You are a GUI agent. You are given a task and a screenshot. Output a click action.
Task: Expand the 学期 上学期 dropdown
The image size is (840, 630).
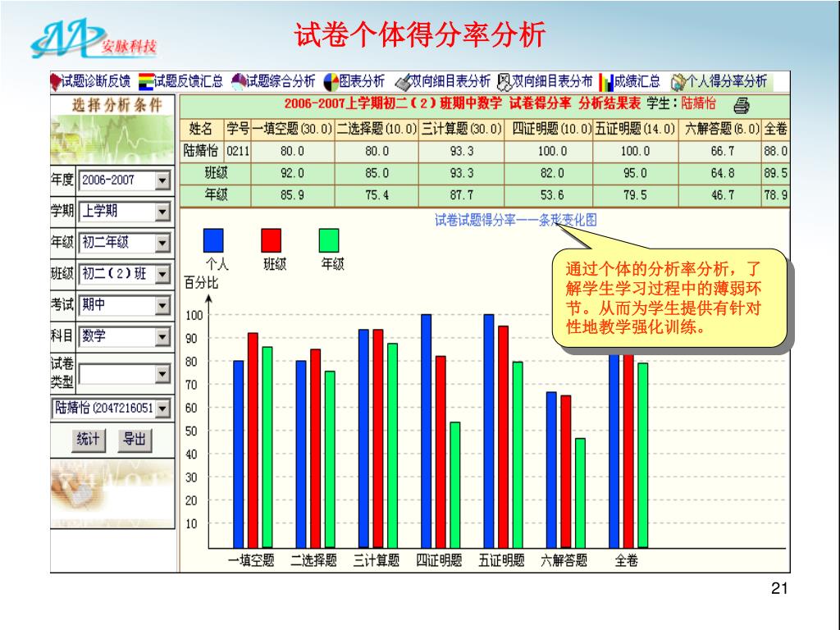tap(162, 211)
